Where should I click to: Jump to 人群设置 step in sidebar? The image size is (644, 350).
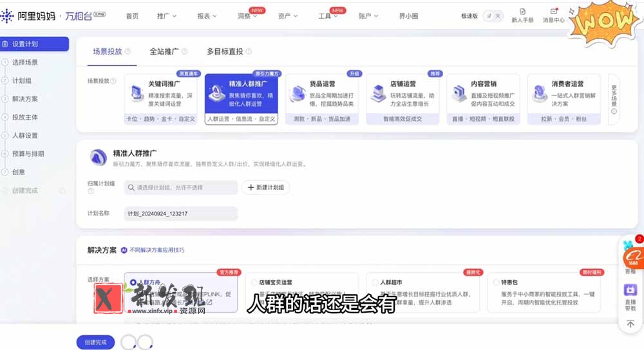coord(24,135)
